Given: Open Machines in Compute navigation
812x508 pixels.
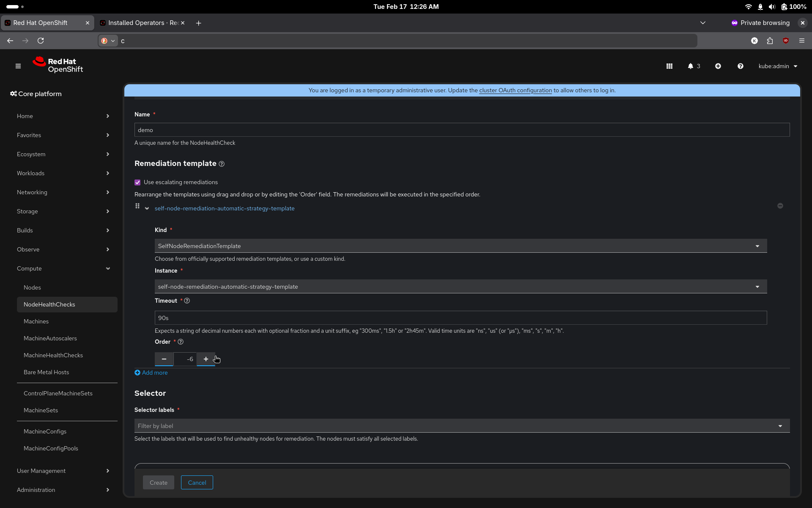Looking at the screenshot, I should coord(36,321).
